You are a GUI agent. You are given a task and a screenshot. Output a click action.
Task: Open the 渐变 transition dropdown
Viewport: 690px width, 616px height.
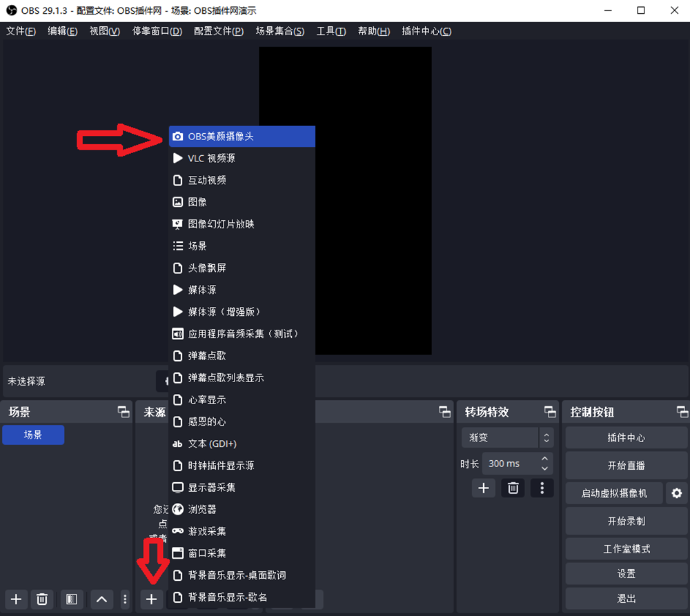coord(500,437)
